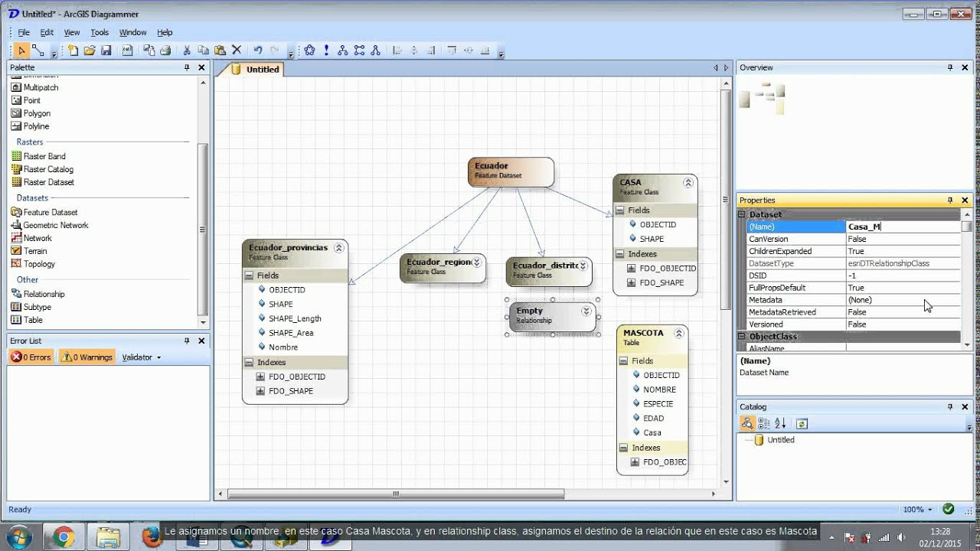The width and height of the screenshot is (980, 551).
Task: Open the View menu
Action: 72,33
